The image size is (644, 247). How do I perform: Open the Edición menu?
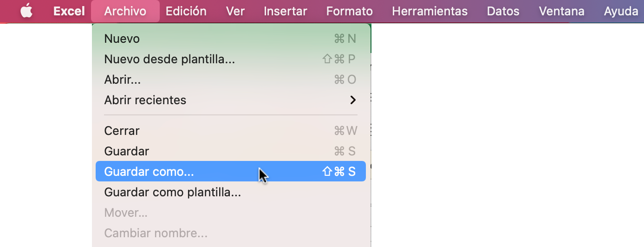186,11
